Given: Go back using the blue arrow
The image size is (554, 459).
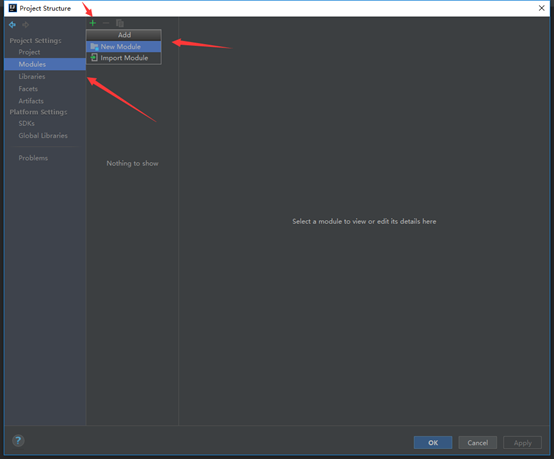Looking at the screenshot, I should coord(12,25).
